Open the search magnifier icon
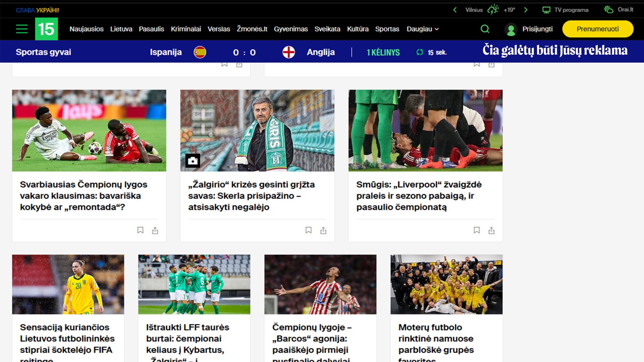 (x=485, y=29)
